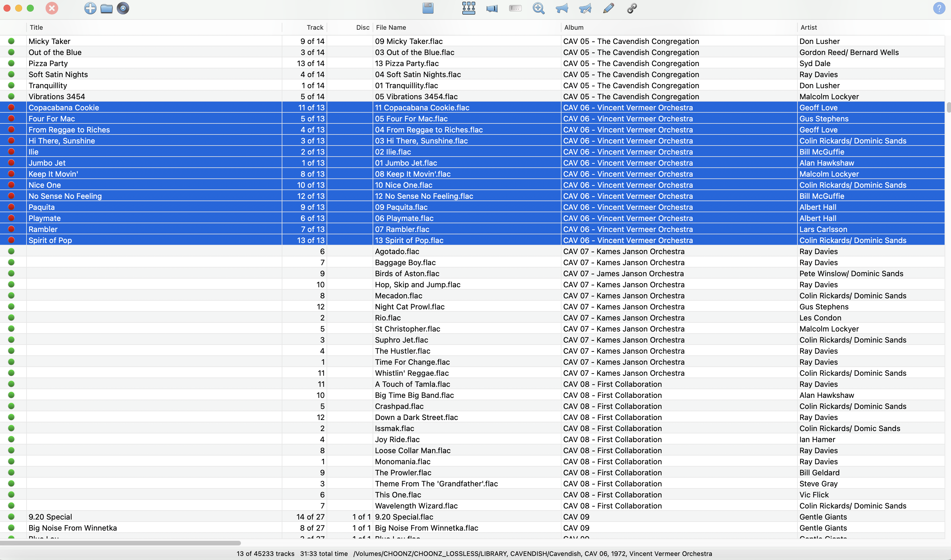Select the pencil edit icon
The image size is (951, 560).
608,8
